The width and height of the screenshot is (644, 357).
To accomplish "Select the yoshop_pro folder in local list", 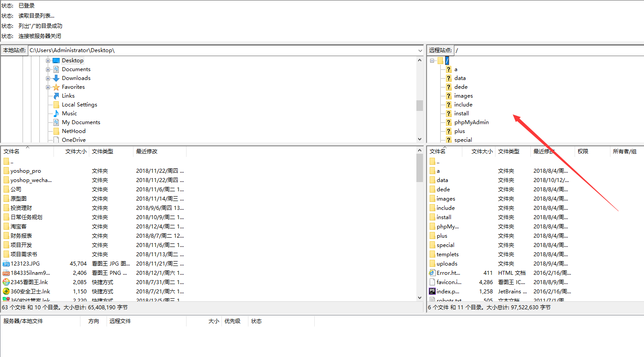I will pos(26,171).
